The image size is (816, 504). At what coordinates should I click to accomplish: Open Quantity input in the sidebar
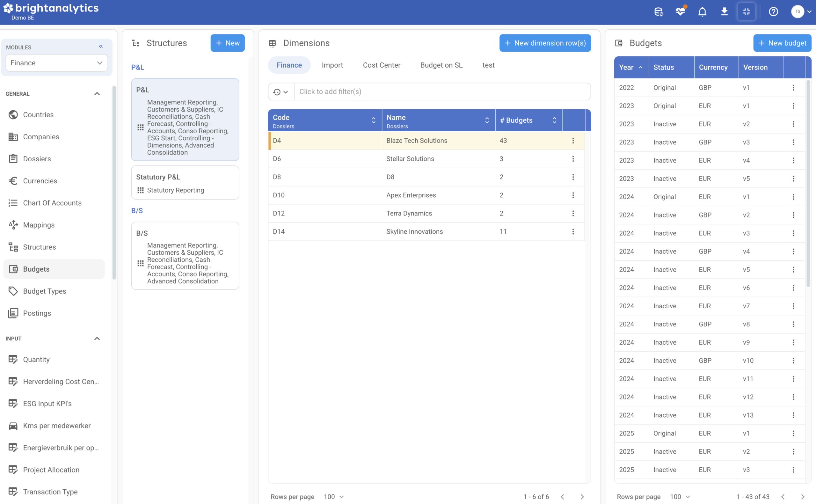[54, 359]
